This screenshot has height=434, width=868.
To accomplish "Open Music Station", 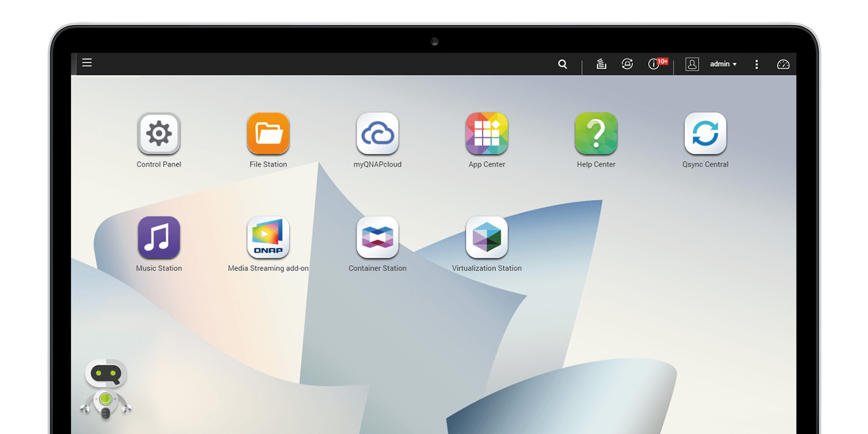I will (x=159, y=238).
